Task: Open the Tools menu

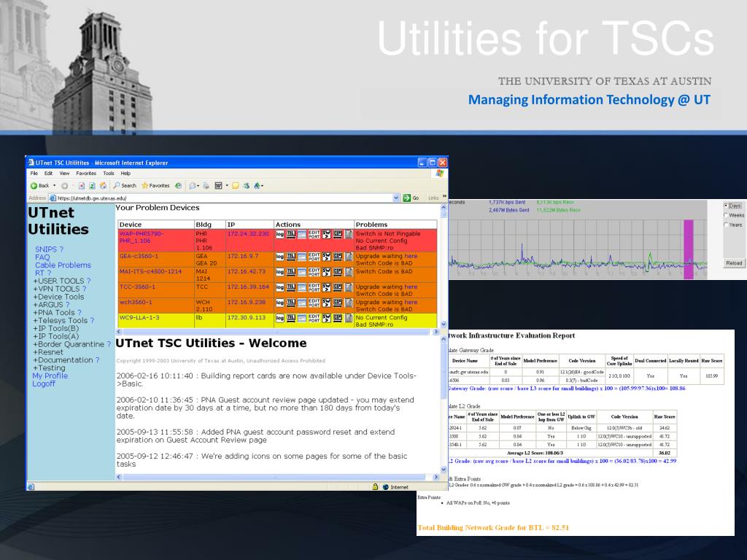Action: pyautogui.click(x=109, y=174)
